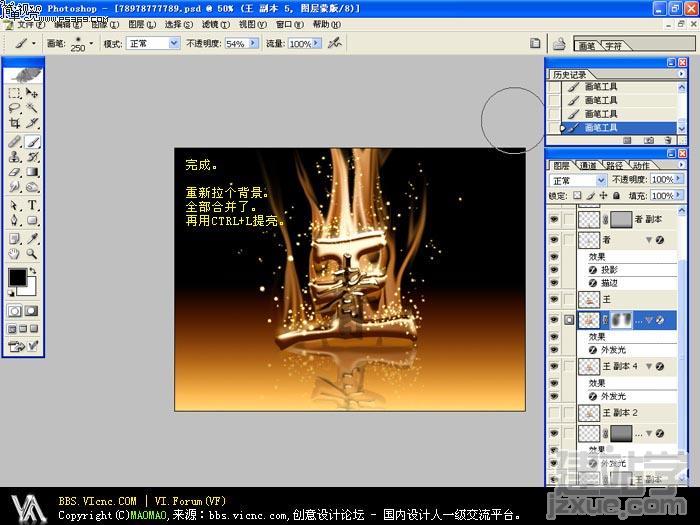Reset default foreground and background colors
Image resolution: width=700 pixels, height=525 pixels.
click(11, 293)
